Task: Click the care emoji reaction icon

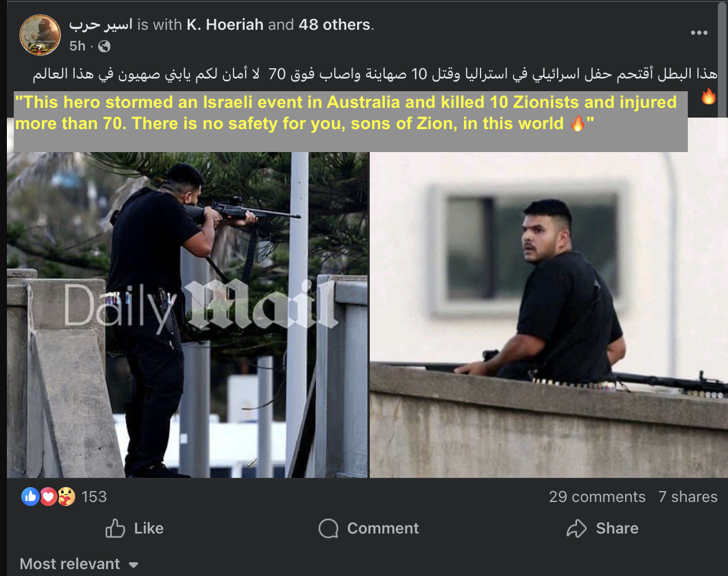Action: (x=66, y=496)
